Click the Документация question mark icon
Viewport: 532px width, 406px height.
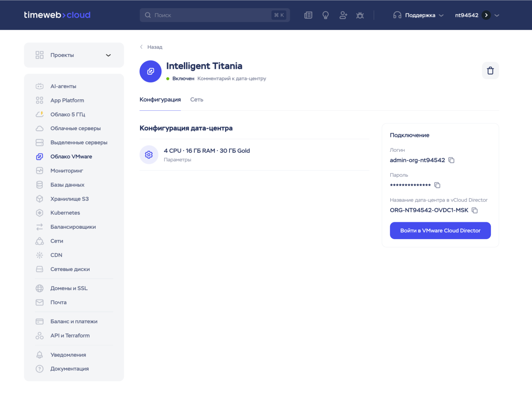coord(39,369)
